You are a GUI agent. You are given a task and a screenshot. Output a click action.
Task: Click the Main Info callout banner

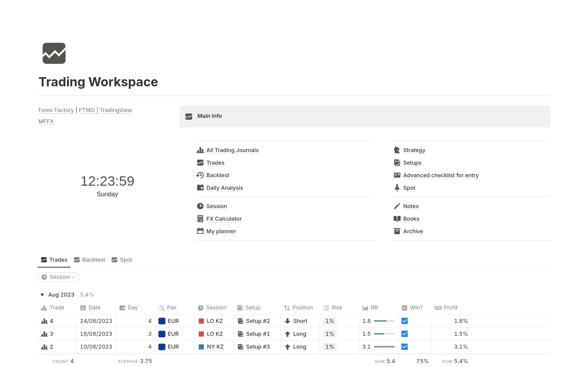click(364, 116)
